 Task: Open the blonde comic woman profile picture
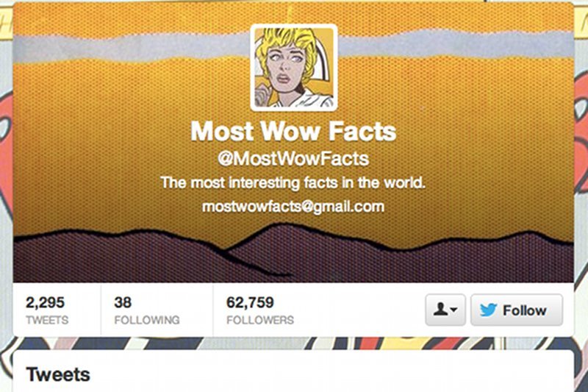(x=294, y=68)
